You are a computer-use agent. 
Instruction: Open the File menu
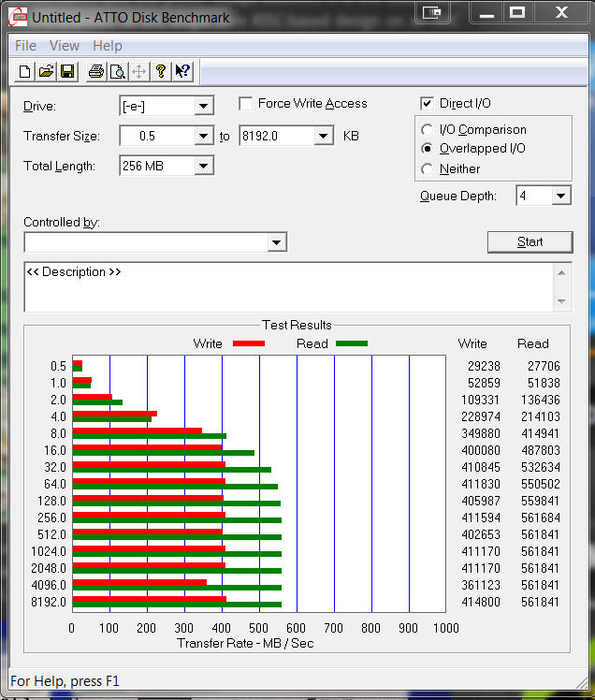coord(25,46)
